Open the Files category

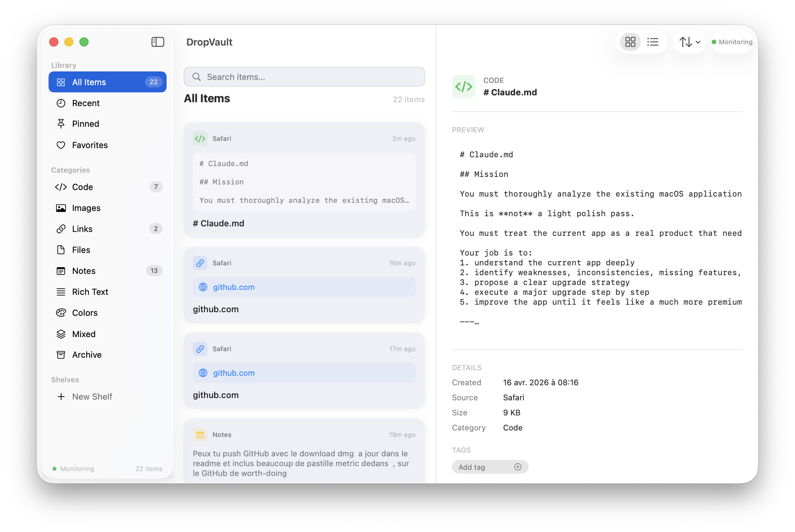point(82,250)
